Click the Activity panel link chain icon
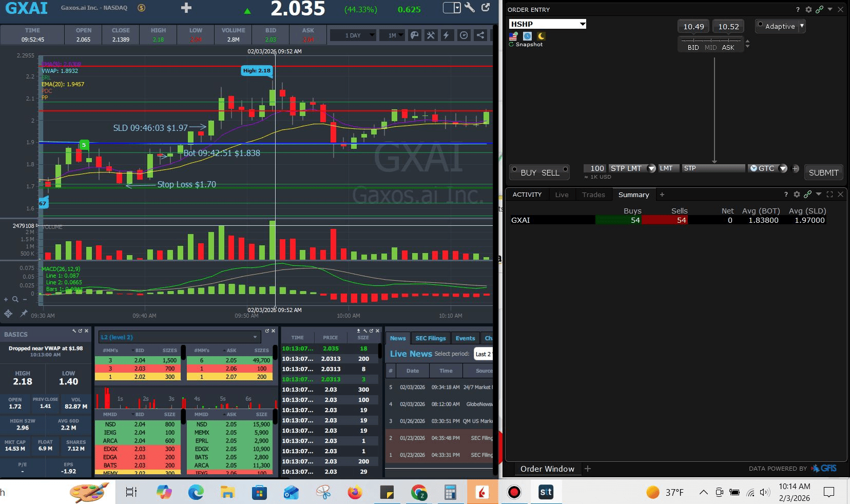This screenshot has height=504, width=850. click(807, 195)
